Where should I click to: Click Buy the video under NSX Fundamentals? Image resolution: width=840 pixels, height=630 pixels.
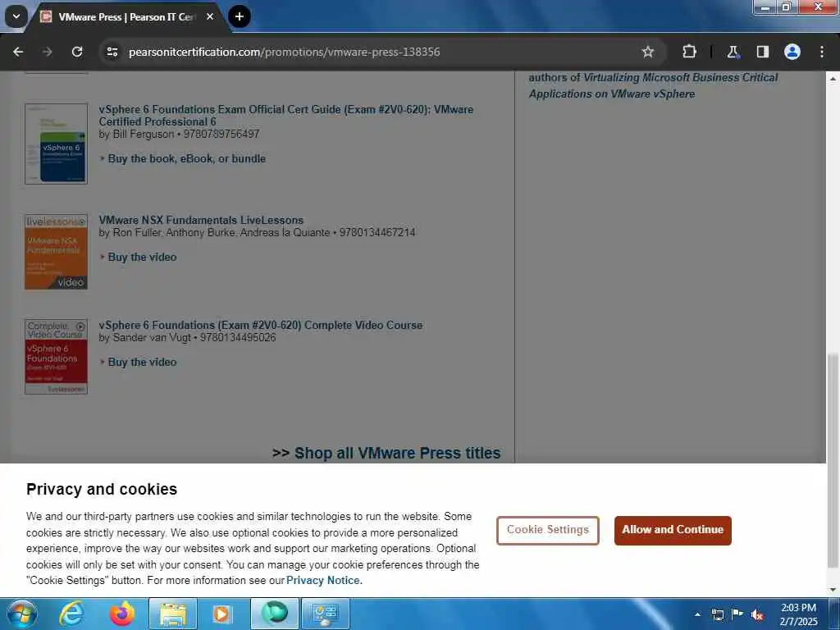[143, 257]
